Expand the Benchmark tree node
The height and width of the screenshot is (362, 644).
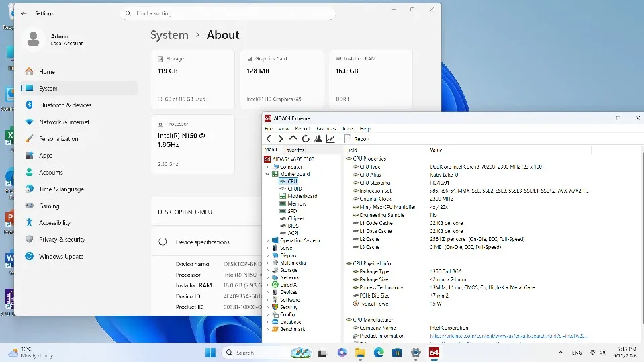pyautogui.click(x=268, y=330)
